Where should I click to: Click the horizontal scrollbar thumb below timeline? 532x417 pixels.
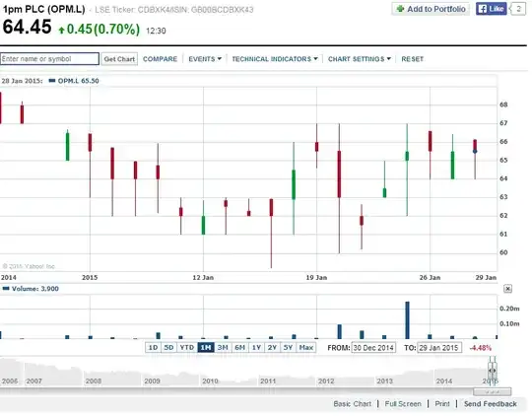point(493,392)
